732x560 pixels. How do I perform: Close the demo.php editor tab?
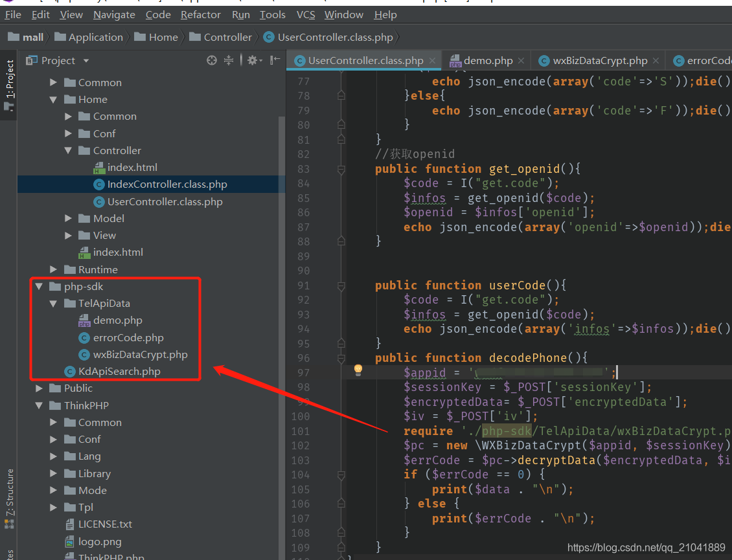(521, 61)
